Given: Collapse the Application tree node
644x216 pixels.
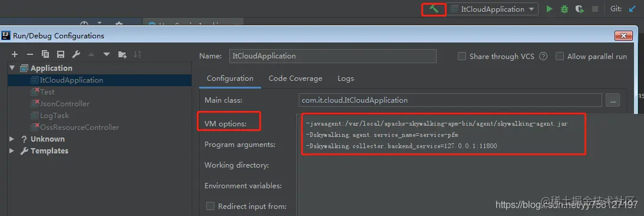Looking at the screenshot, I should [x=12, y=68].
